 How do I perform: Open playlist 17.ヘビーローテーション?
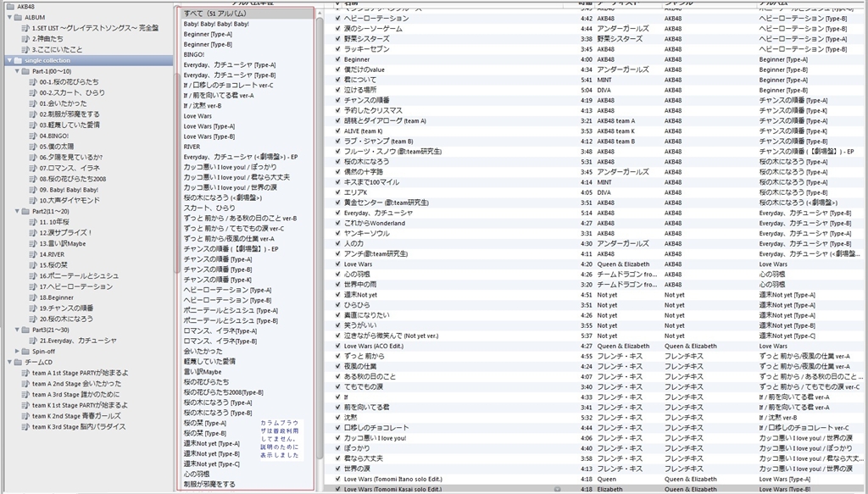click(75, 286)
